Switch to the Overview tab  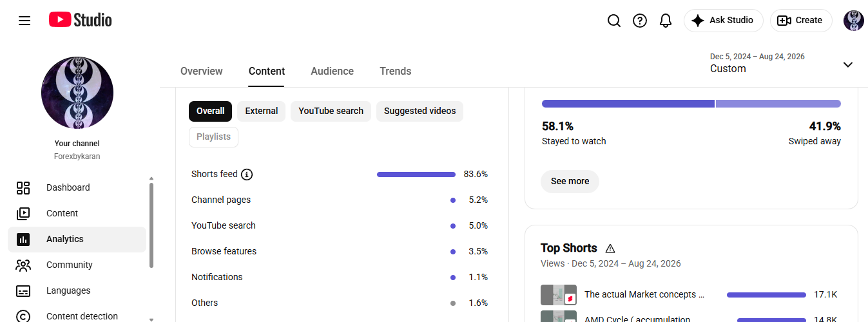pyautogui.click(x=202, y=71)
